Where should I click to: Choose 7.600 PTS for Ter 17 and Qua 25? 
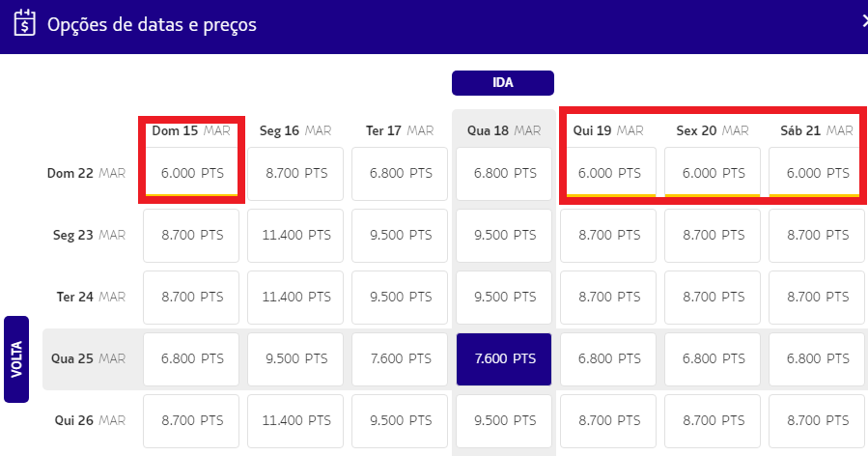click(399, 358)
